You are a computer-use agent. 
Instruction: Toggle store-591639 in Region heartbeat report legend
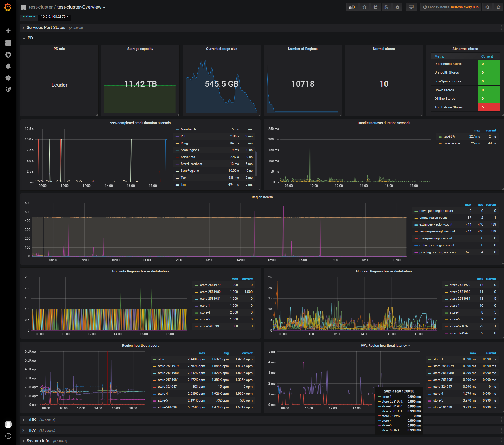[x=167, y=407]
